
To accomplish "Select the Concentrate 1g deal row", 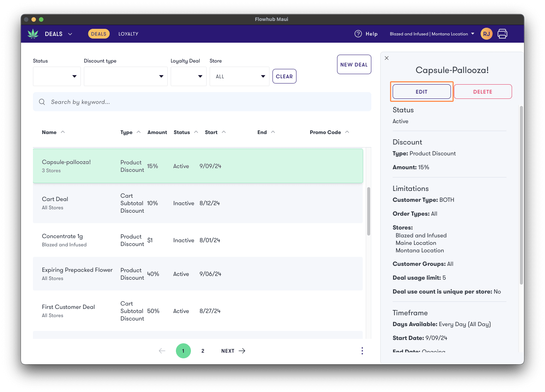I will point(198,240).
